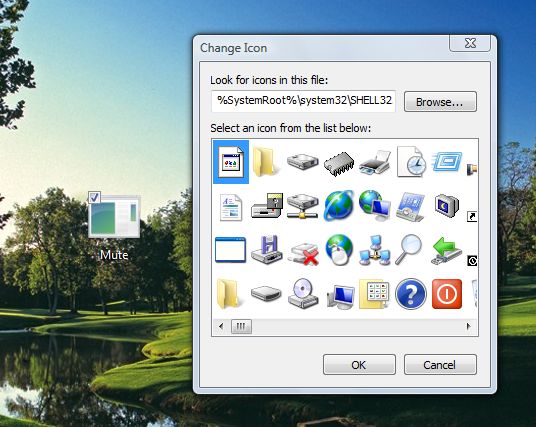Select the drive with red X icon
The height and width of the screenshot is (427, 536).
303,253
